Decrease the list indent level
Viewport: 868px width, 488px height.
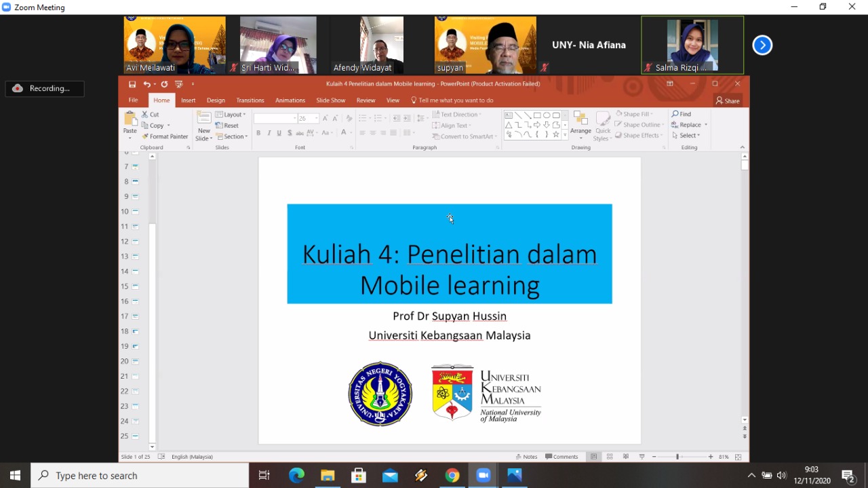coord(397,118)
